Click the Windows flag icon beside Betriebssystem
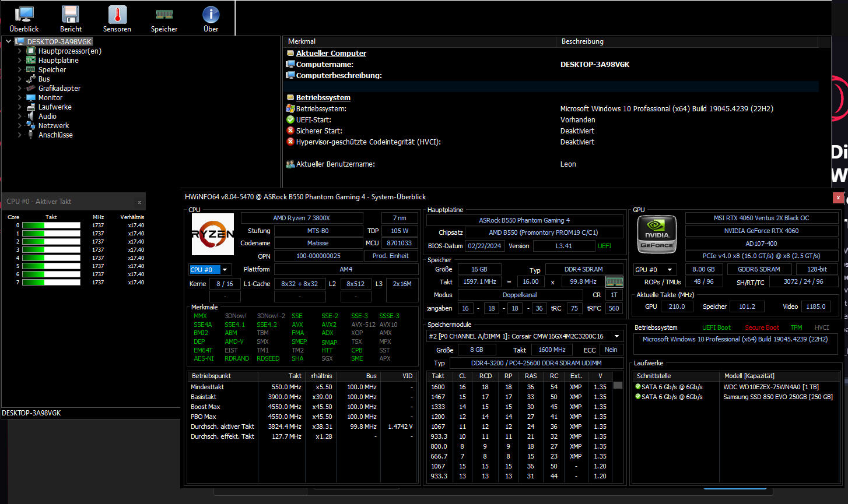 click(290, 108)
